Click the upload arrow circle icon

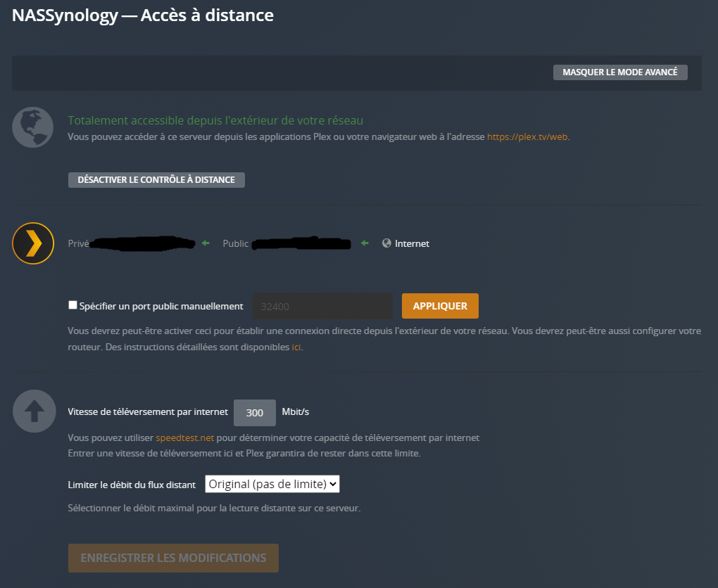tap(34, 411)
